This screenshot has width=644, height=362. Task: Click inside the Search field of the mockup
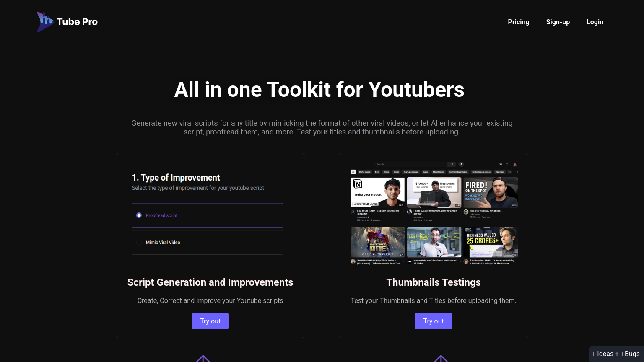coord(407,164)
